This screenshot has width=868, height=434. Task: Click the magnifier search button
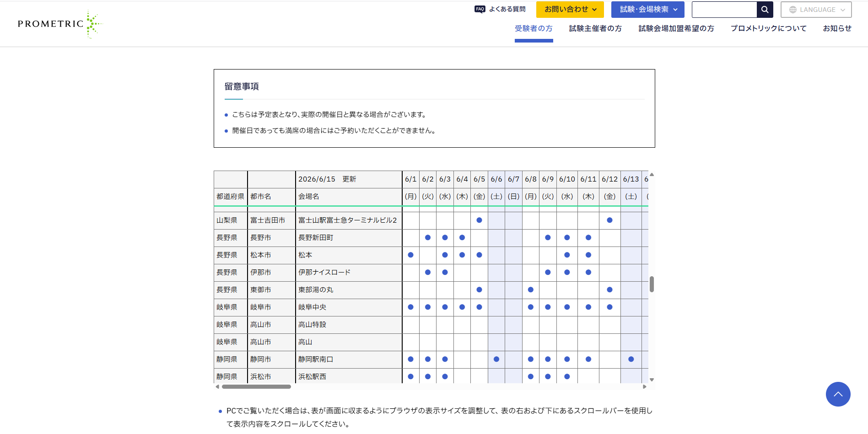click(765, 10)
